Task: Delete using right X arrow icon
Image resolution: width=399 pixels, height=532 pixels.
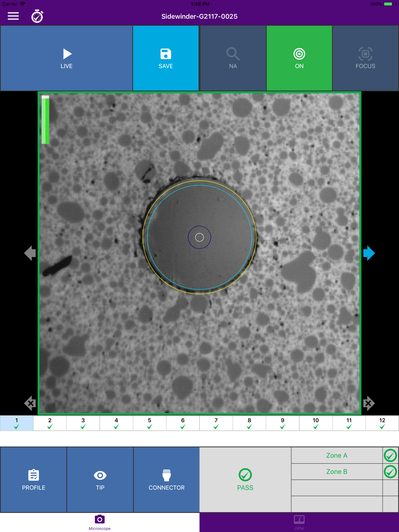Action: coord(369,403)
